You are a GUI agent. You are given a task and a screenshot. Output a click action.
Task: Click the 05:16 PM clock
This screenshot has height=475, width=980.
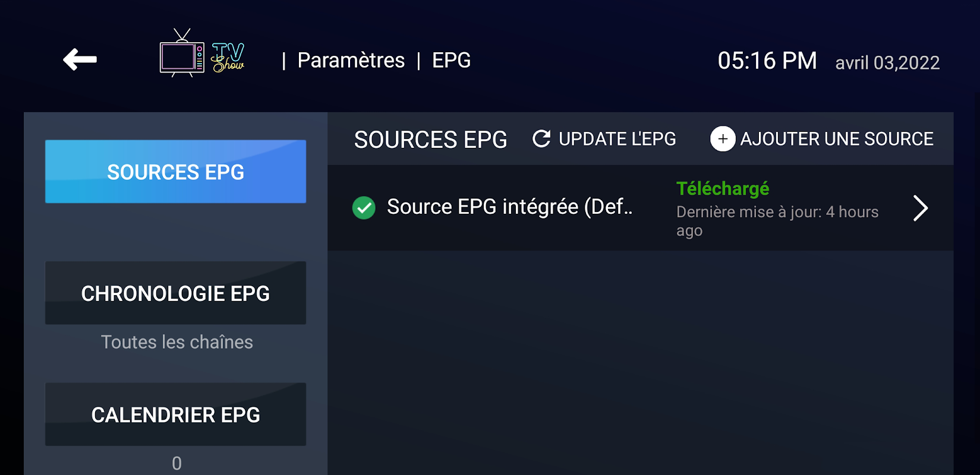[x=767, y=61]
